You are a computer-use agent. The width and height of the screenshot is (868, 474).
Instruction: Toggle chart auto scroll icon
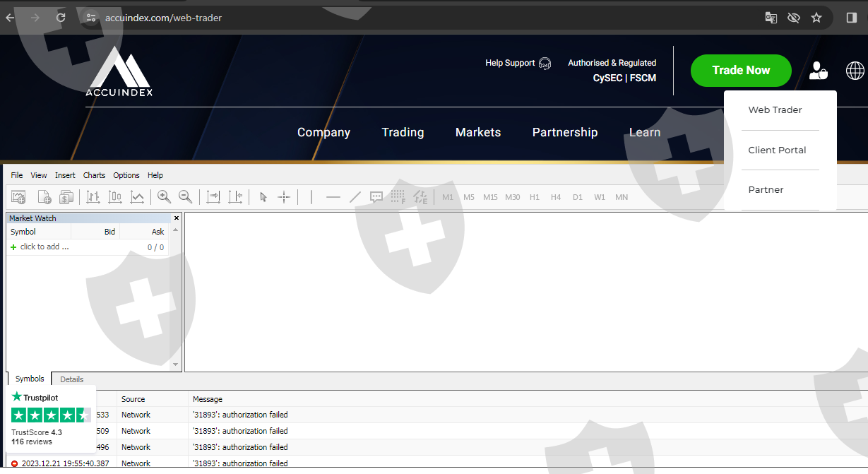(x=213, y=197)
